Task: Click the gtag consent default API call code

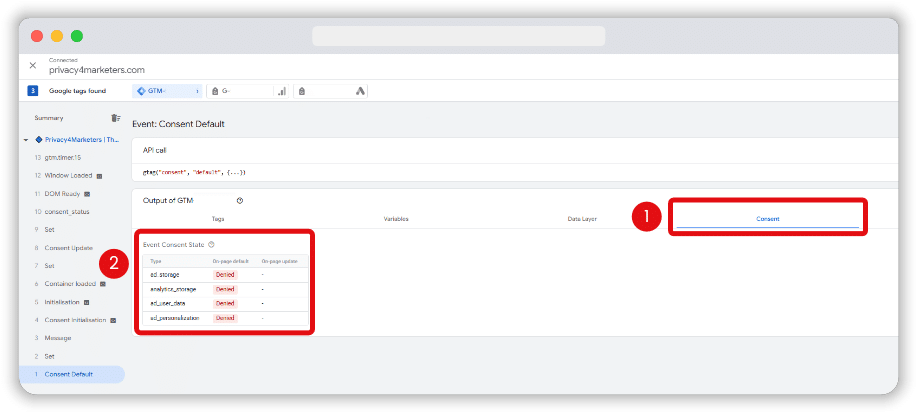Action: click(194, 172)
